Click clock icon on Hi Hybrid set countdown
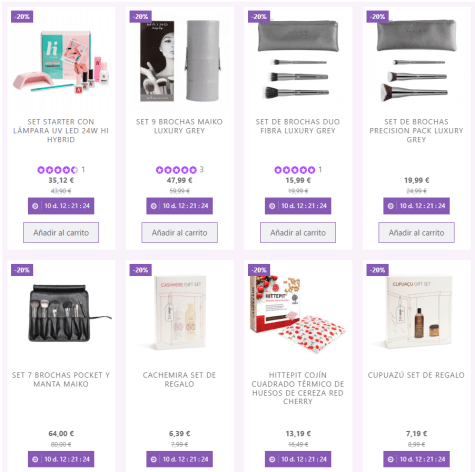 click(x=35, y=206)
